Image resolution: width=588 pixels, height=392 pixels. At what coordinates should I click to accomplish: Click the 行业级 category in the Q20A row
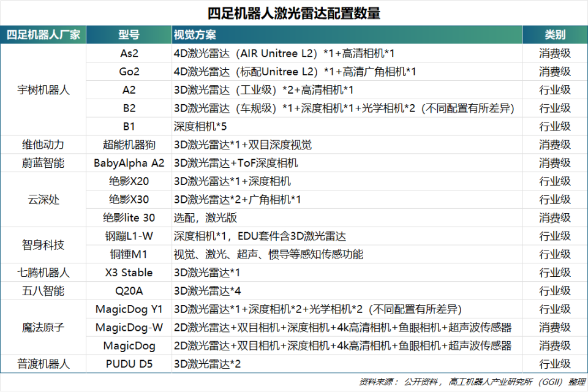pyautogui.click(x=555, y=291)
